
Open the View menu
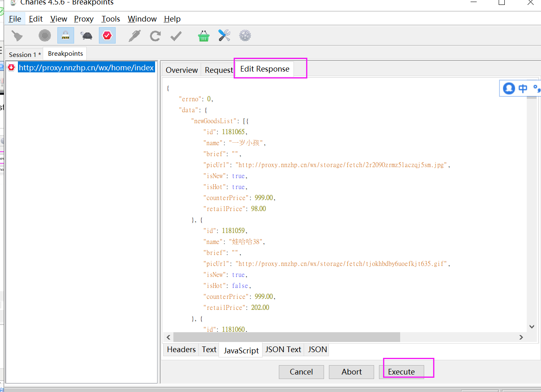pyautogui.click(x=59, y=19)
